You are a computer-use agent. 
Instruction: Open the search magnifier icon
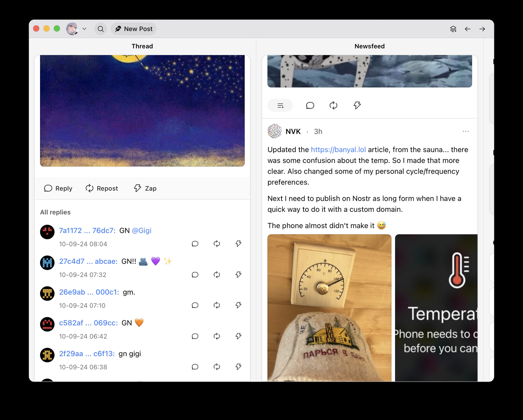(101, 29)
